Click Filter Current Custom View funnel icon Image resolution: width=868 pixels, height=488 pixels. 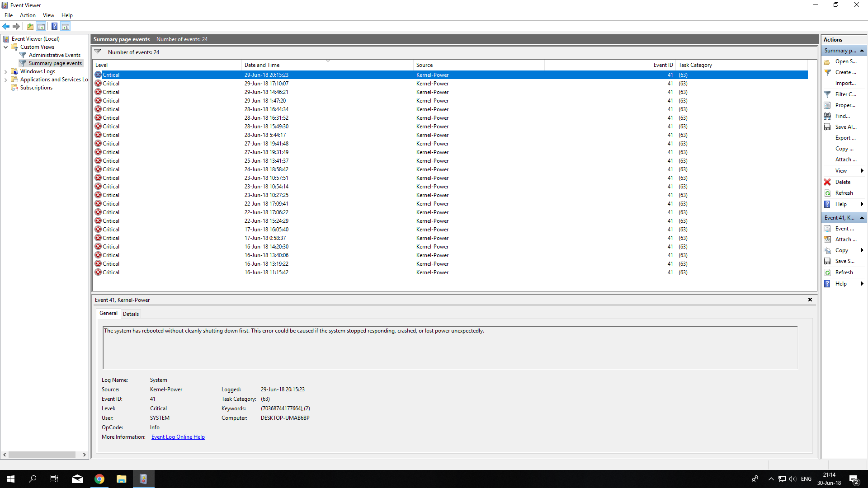[x=827, y=94]
